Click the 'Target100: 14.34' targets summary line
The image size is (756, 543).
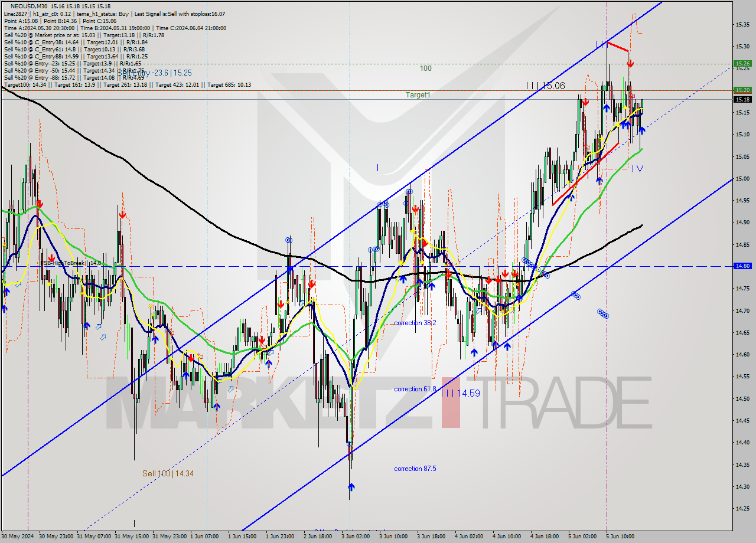[x=127, y=85]
